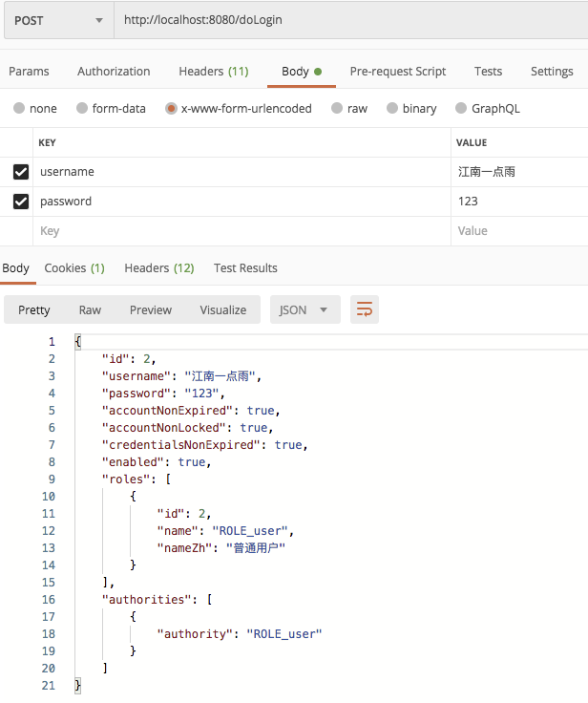The image size is (588, 703).
Task: Uncheck the password parameter checkbox
Action: [20, 202]
